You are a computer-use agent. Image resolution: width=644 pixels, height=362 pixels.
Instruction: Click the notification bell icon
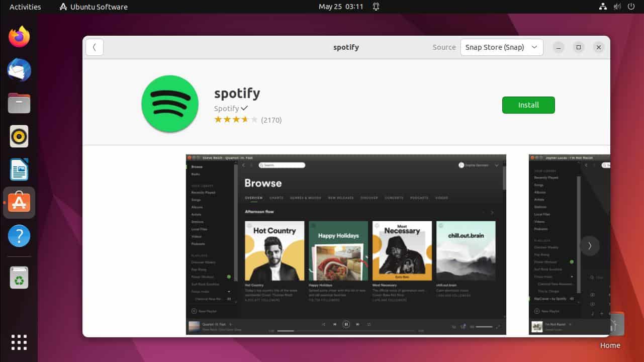tap(376, 7)
